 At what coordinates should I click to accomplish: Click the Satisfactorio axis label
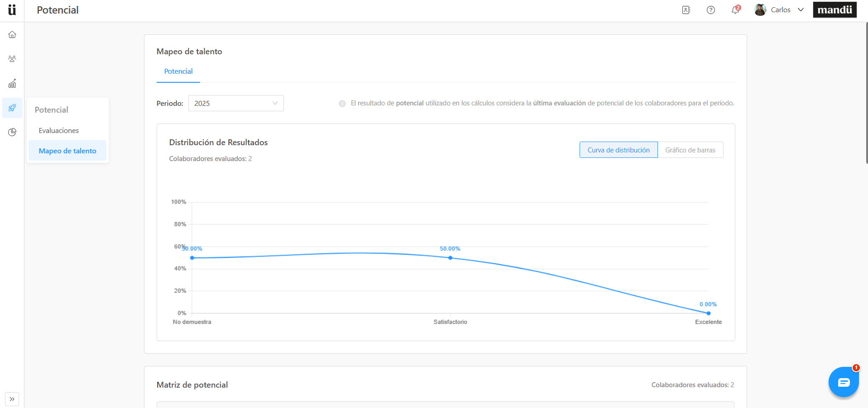tap(450, 322)
